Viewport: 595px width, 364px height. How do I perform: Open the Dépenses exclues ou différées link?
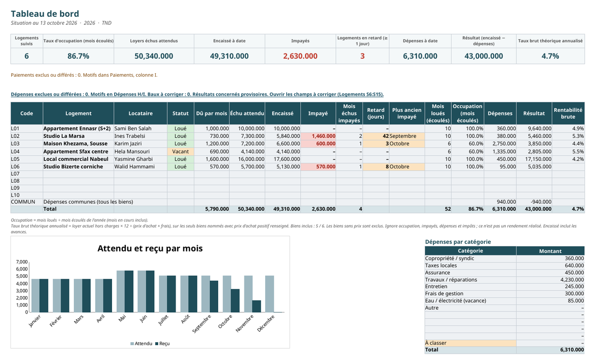197,94
